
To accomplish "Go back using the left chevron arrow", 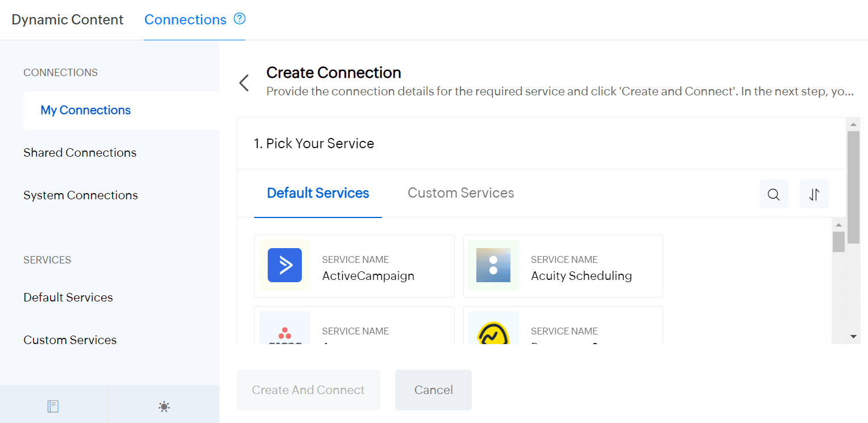I will tap(244, 83).
